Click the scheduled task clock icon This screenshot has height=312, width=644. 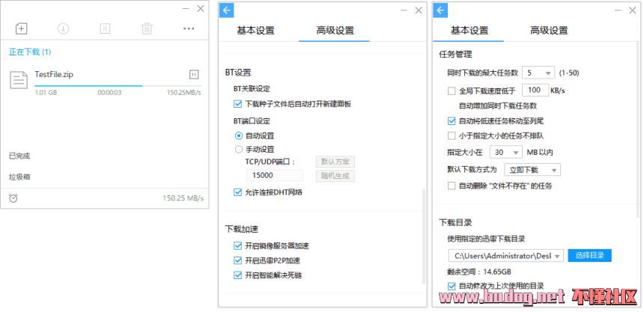(x=13, y=198)
